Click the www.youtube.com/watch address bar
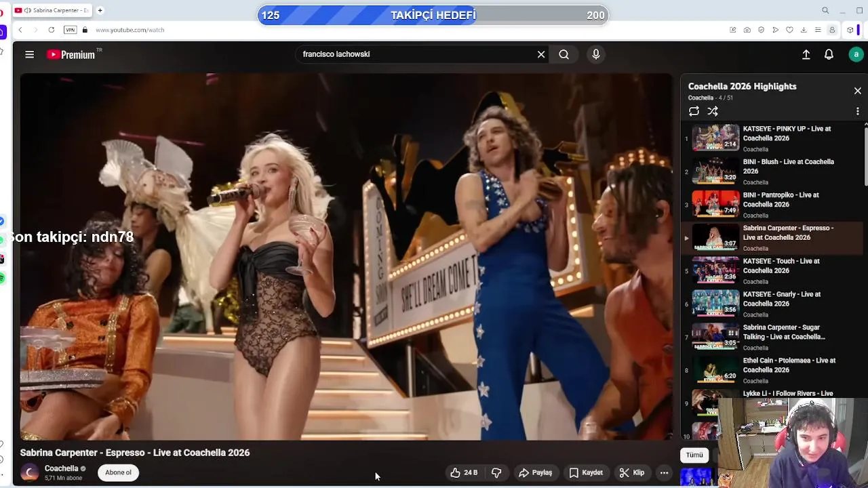868x488 pixels. pyautogui.click(x=130, y=30)
